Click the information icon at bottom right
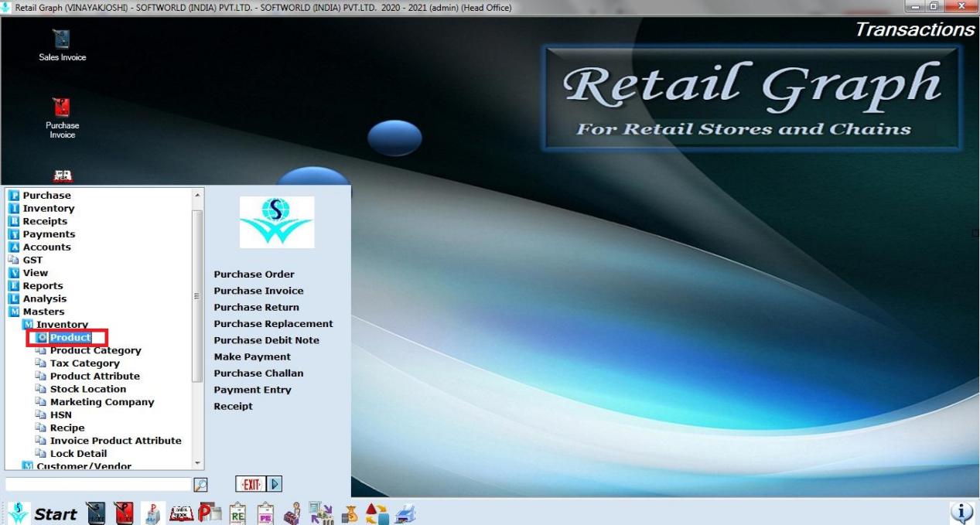The width and height of the screenshot is (980, 525). (961, 513)
